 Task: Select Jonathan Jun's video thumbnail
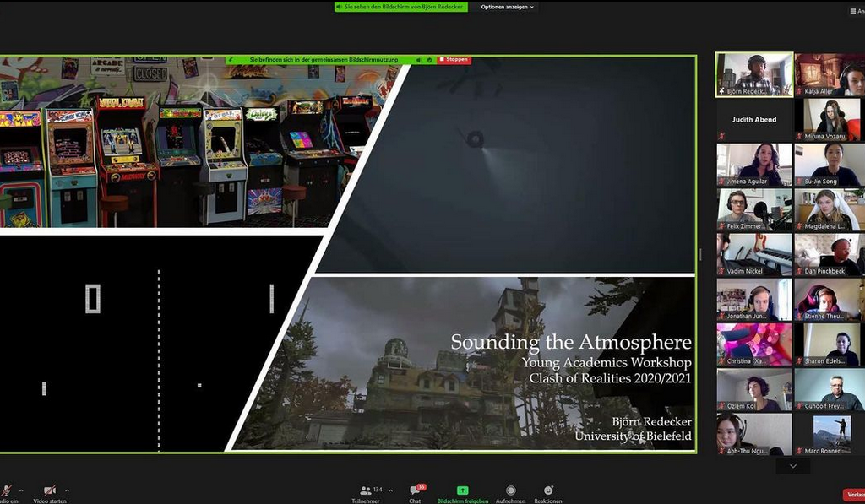pyautogui.click(x=754, y=300)
